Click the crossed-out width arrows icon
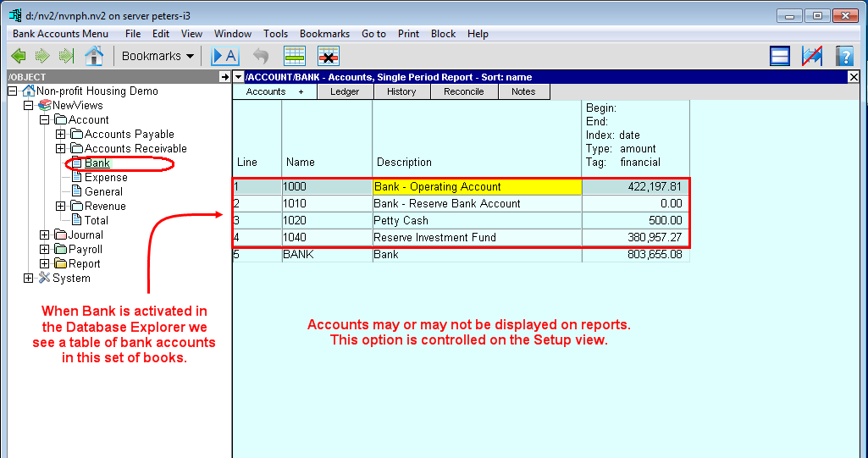 click(x=812, y=56)
